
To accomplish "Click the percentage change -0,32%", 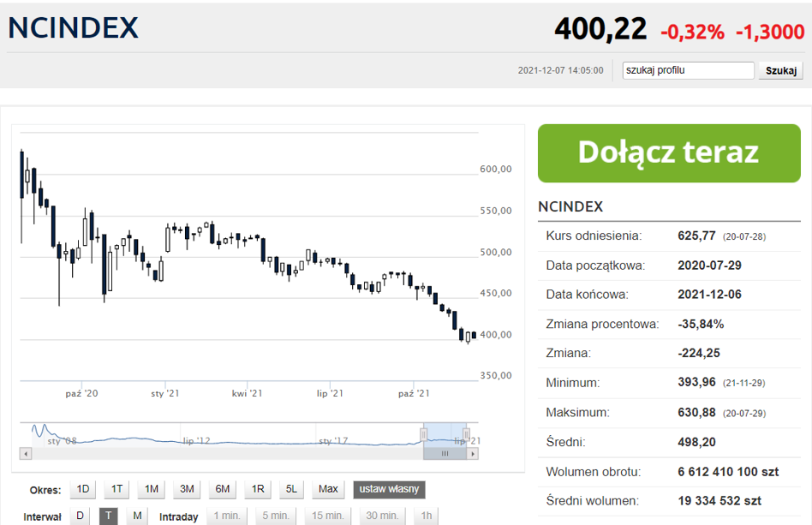I will (692, 32).
